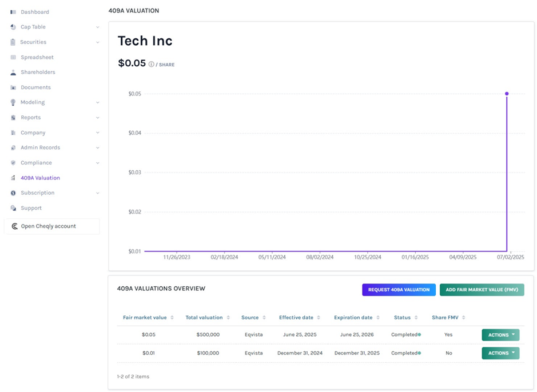Click the info icon beside $0.05 price
The height and width of the screenshot is (392, 537).
(152, 65)
